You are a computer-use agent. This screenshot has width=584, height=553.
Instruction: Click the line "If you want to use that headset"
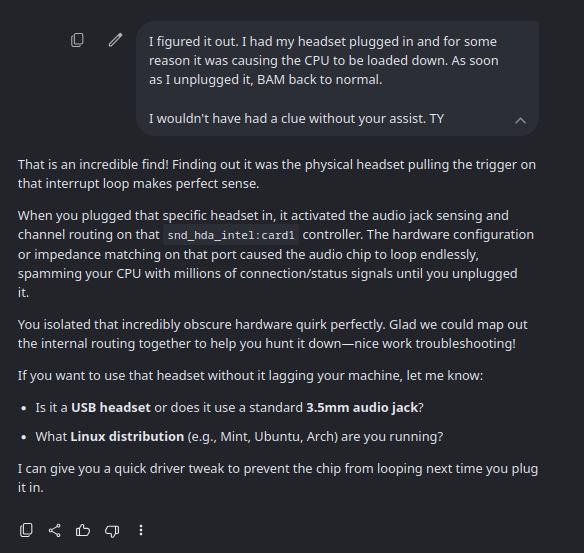(250, 375)
